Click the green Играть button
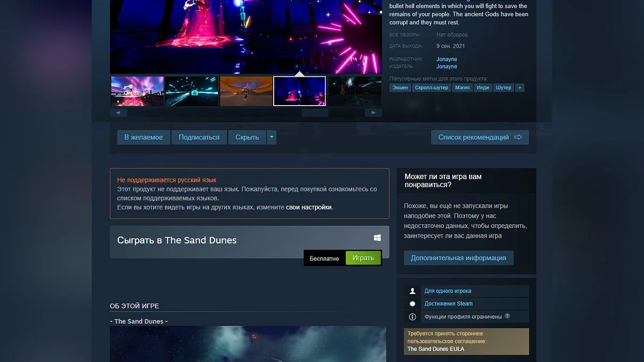Image resolution: width=644 pixels, height=362 pixels. tap(363, 258)
